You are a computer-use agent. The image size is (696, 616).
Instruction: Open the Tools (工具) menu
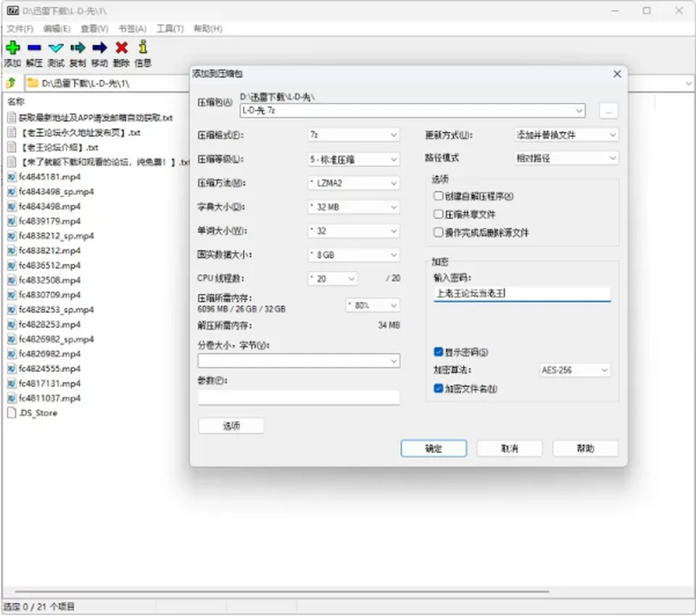pyautogui.click(x=170, y=29)
